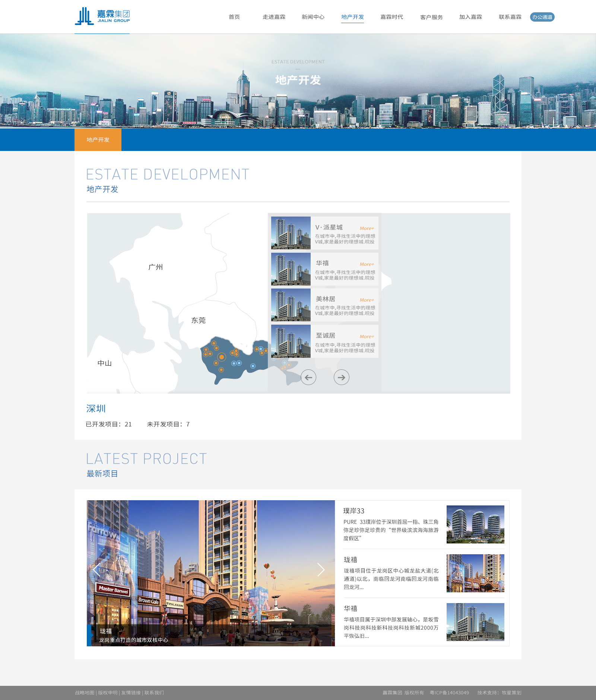Viewport: 596px width, 700px height.
Task: Click the next arrow under the project map
Action: pos(341,377)
